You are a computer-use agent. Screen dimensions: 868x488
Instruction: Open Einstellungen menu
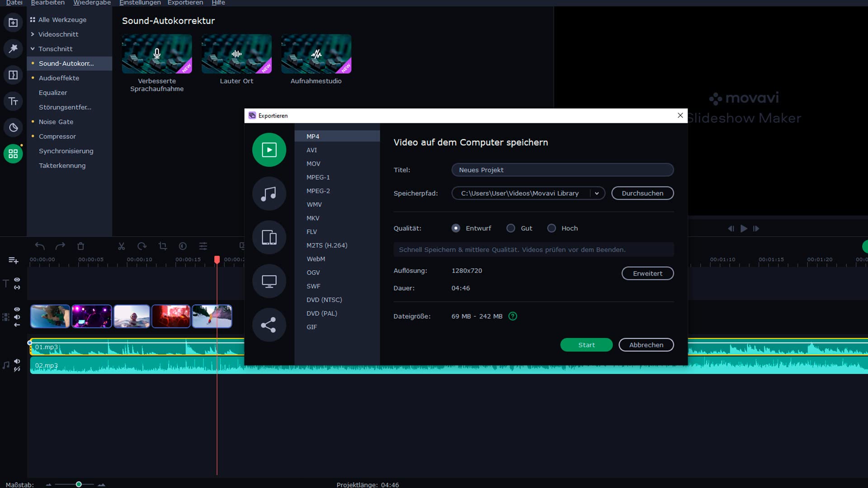pyautogui.click(x=140, y=3)
